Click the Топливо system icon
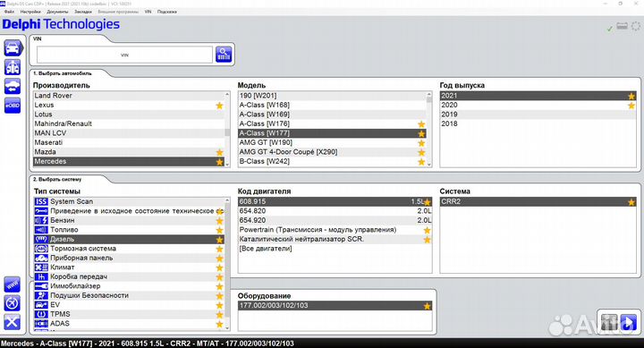 (41, 230)
